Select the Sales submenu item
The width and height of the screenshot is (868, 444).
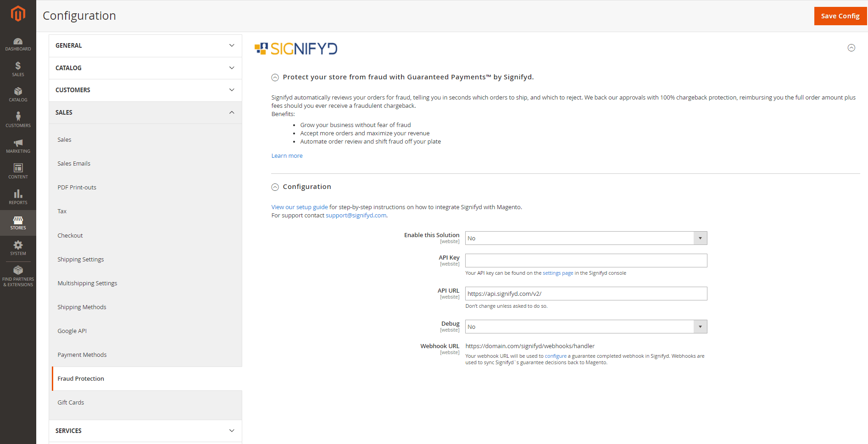click(x=64, y=139)
